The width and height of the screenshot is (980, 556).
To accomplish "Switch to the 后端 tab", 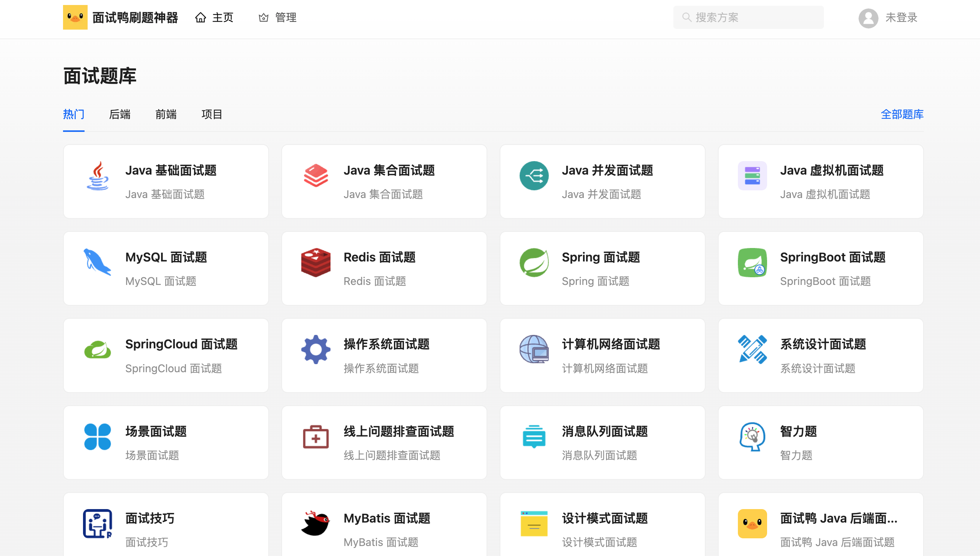I will click(x=120, y=114).
